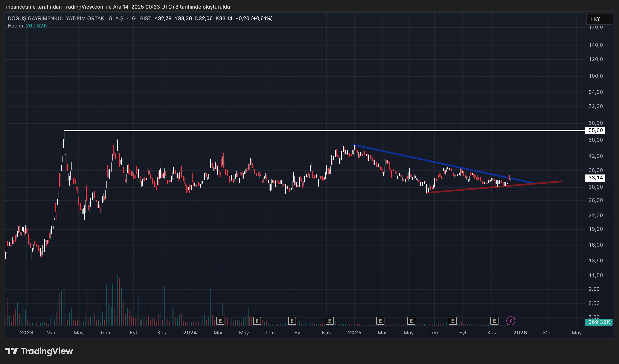The width and height of the screenshot is (619, 364).
Task: Toggle the 55,60 white resistance price label
Action: point(595,130)
